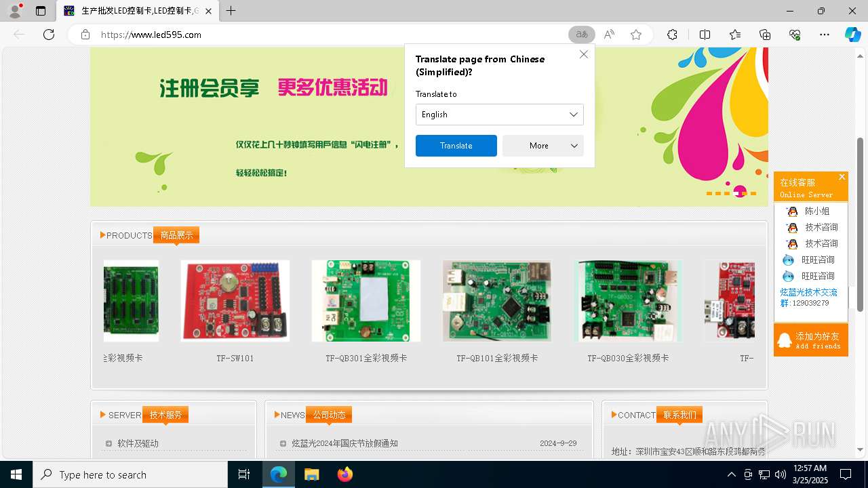Close the translate popup
The image size is (868, 488).
tap(584, 54)
